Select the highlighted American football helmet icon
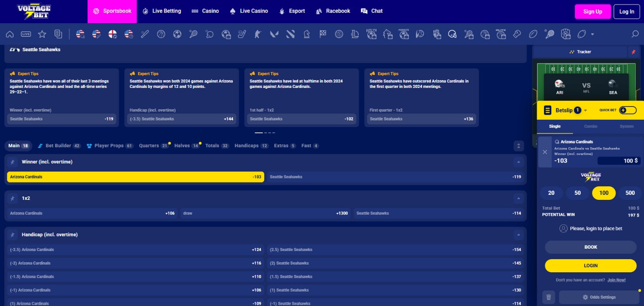The height and width of the screenshot is (306, 644). tap(452, 34)
